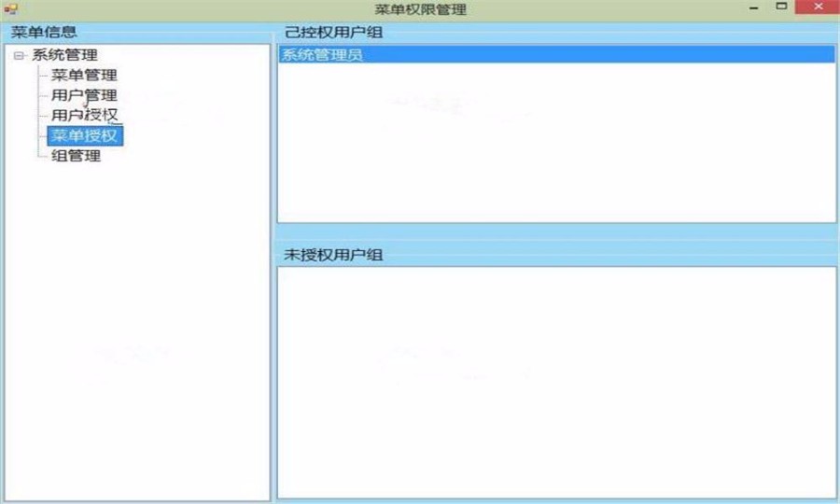The width and height of the screenshot is (840, 504).
Task: Maximize the 菜单权限管理 window
Action: [781, 7]
